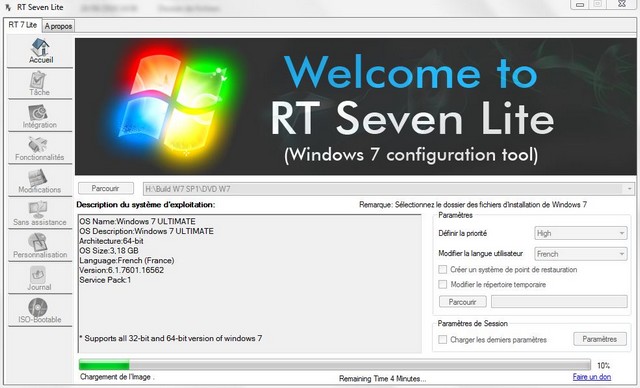
Task: Select the Service Pack:1 line
Action: (x=105, y=280)
